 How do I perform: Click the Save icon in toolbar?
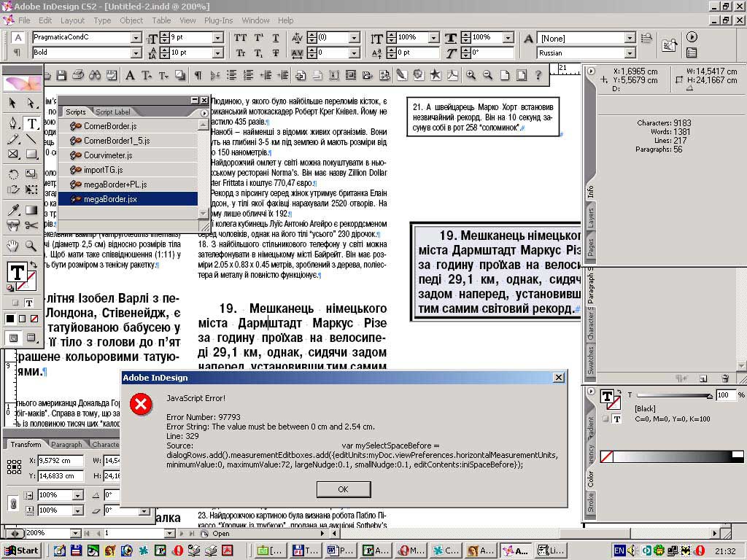61,75
